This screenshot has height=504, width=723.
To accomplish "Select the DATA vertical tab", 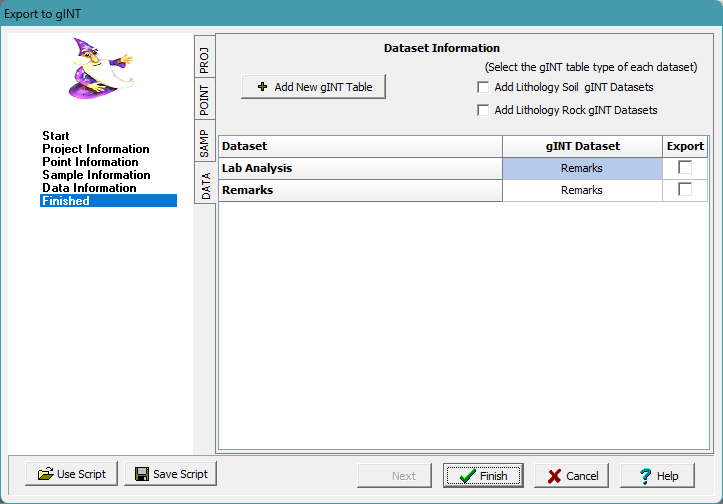I will point(203,186).
